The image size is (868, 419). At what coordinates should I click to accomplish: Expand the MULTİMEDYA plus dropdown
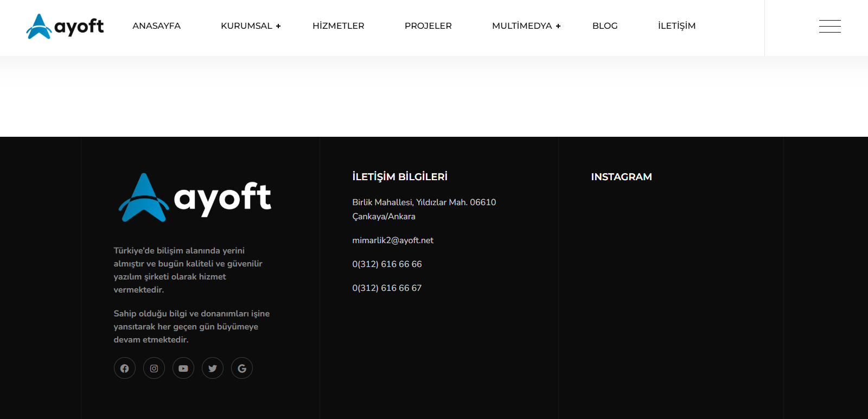click(558, 26)
